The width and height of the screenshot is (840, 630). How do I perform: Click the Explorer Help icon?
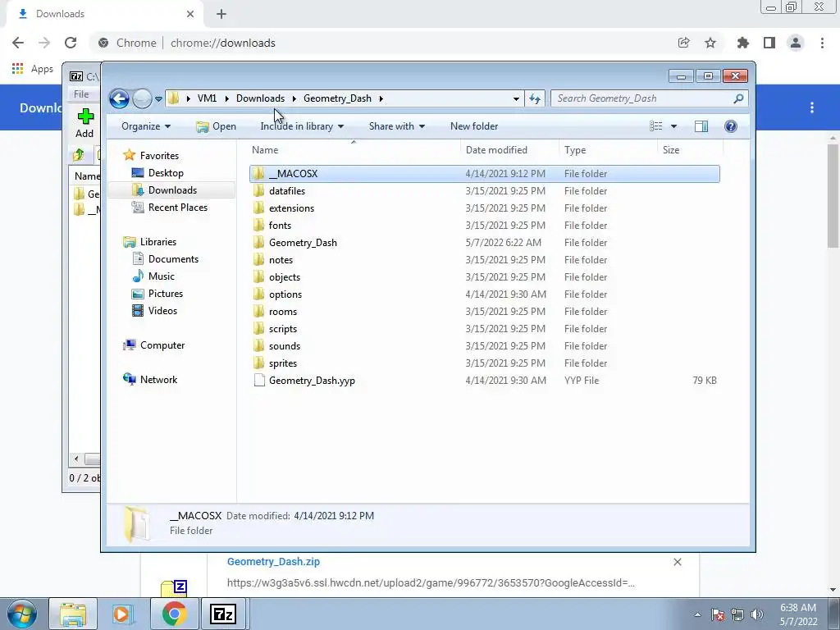click(x=731, y=126)
